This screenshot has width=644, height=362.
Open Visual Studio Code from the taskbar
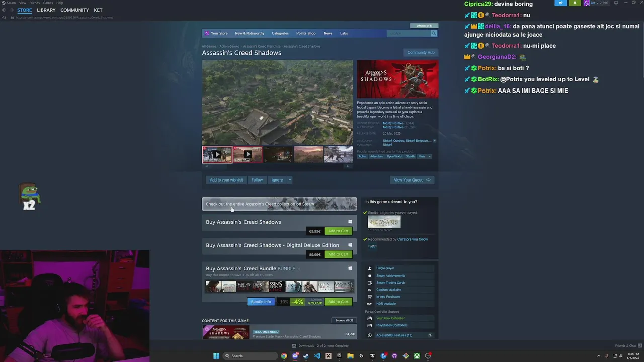pos(317,356)
